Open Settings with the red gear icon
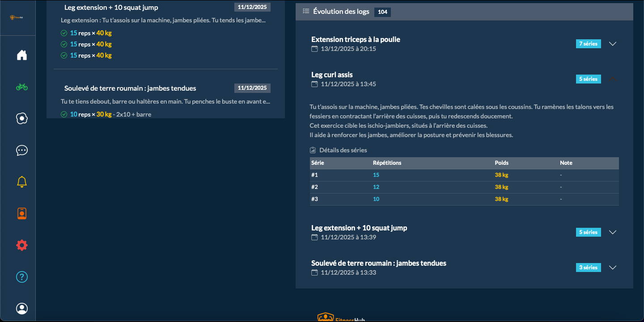644x322 pixels. click(x=21, y=245)
